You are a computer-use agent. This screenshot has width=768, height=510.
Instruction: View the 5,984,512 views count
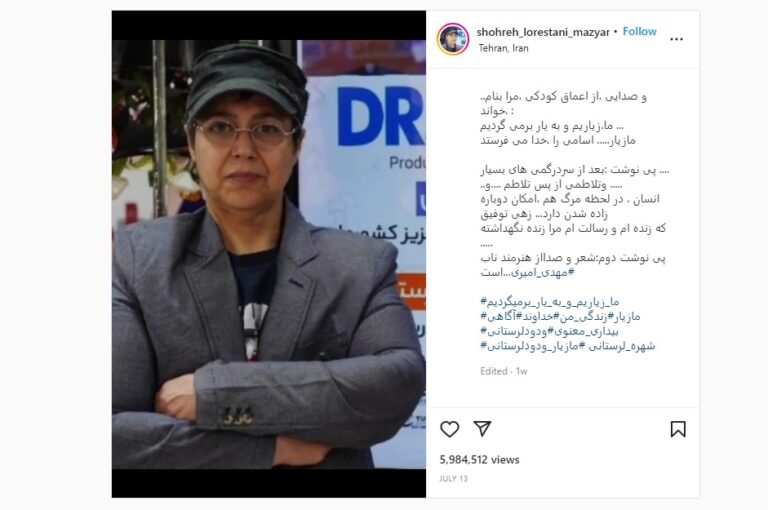(x=479, y=460)
